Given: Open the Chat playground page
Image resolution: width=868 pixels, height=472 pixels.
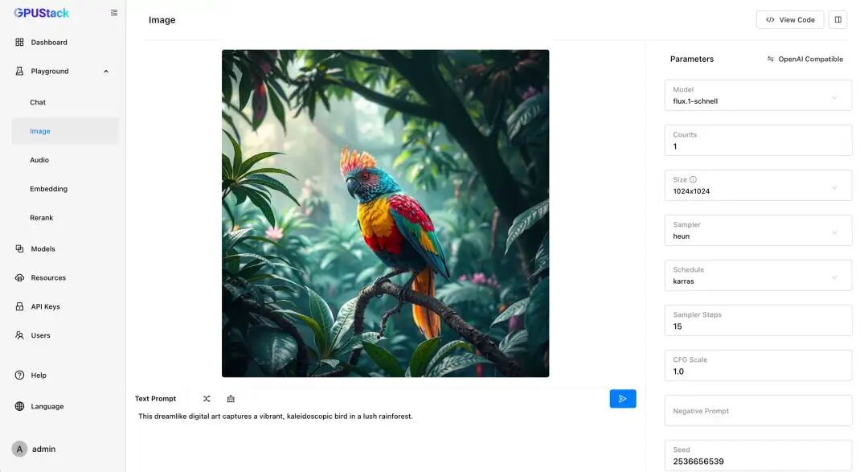Looking at the screenshot, I should (x=38, y=103).
